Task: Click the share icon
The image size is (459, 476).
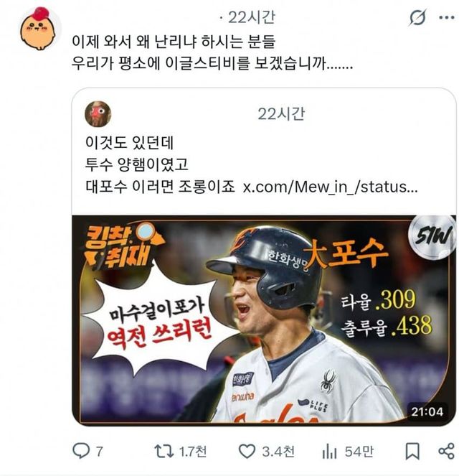Action: [x=447, y=451]
